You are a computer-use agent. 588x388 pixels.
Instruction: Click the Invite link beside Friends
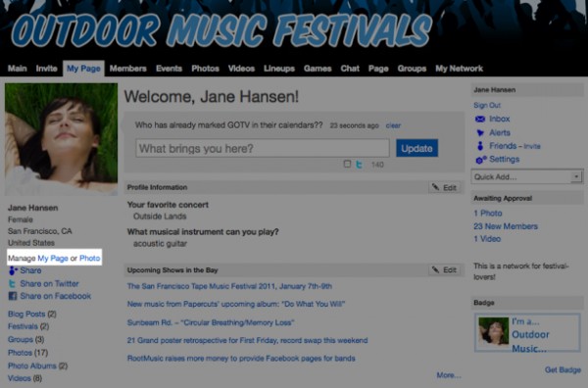tap(532, 146)
